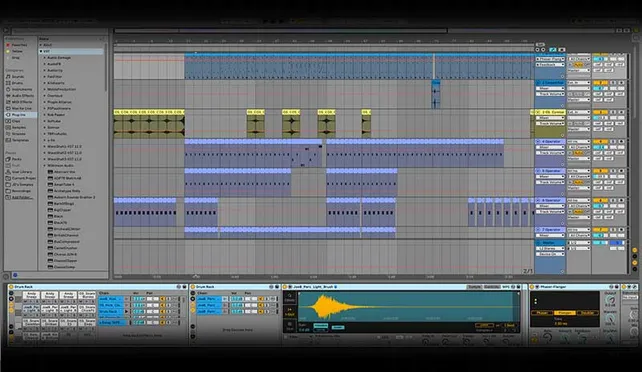Image resolution: width=642 pixels, height=372 pixels.
Task: Click the Master track volume field
Action: pos(600,243)
